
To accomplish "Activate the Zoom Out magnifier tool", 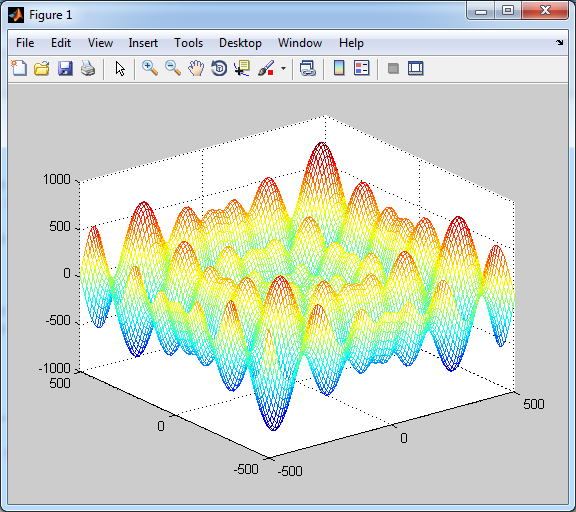I will pyautogui.click(x=173, y=68).
